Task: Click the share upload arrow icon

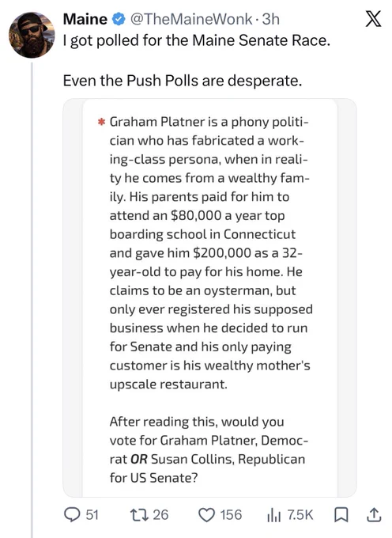Action: 374,515
